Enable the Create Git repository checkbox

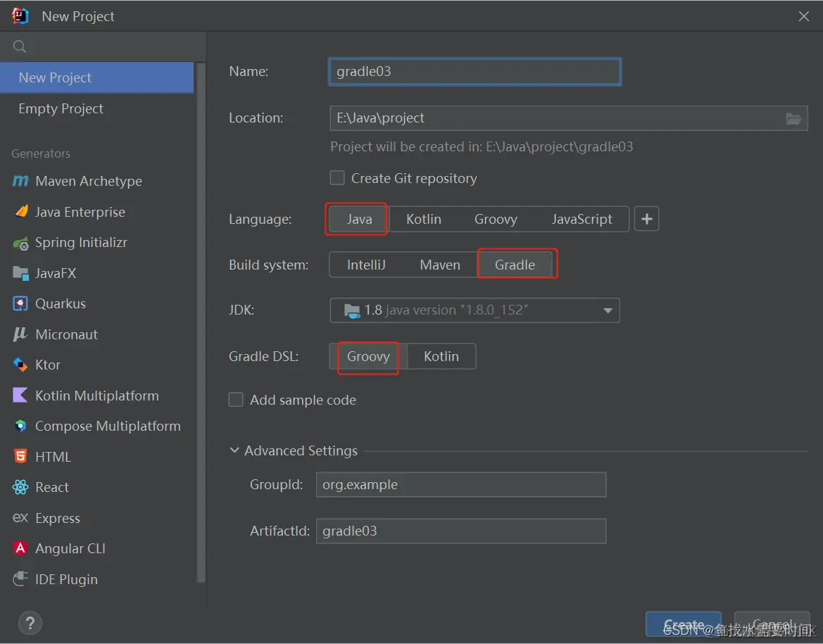[337, 179]
